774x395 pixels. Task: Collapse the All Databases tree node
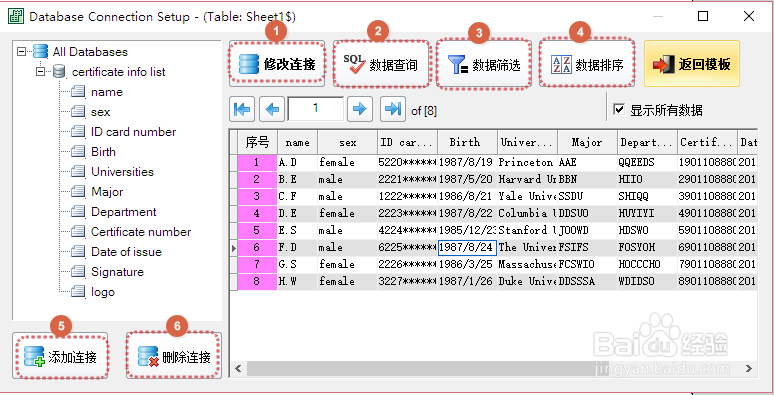coord(21,51)
